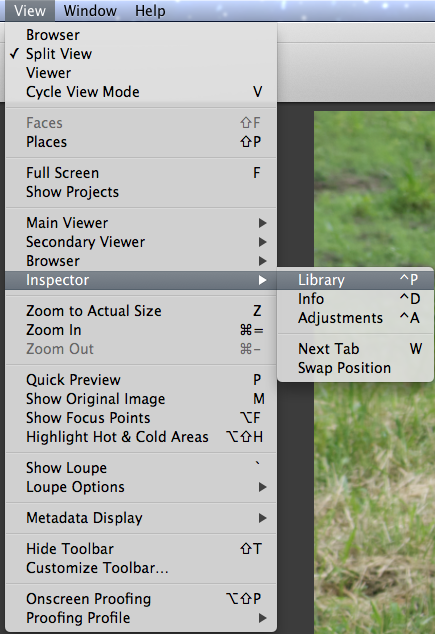Viewport: 435px width, 634px height.
Task: Toggle Show Loupe menu entry
Action: (141, 468)
